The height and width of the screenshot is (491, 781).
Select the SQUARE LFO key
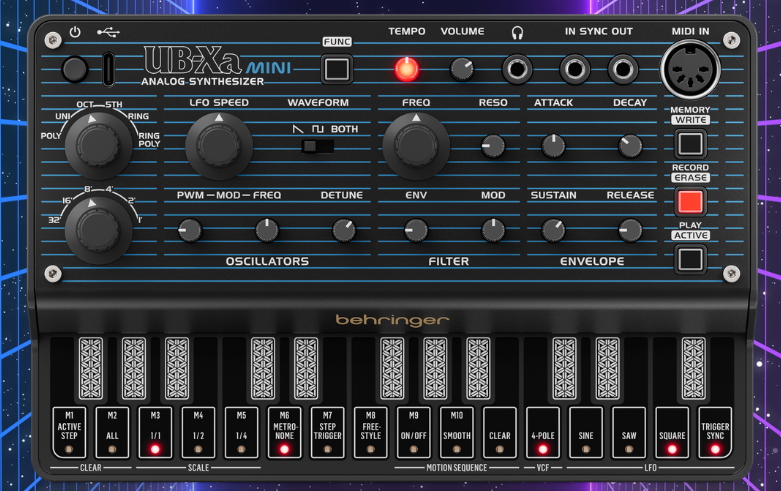point(672,431)
